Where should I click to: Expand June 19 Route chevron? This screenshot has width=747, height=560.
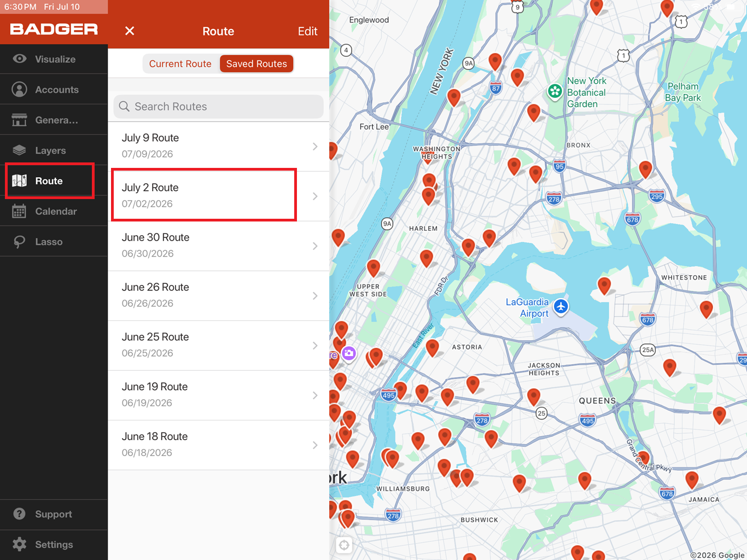coord(315,395)
